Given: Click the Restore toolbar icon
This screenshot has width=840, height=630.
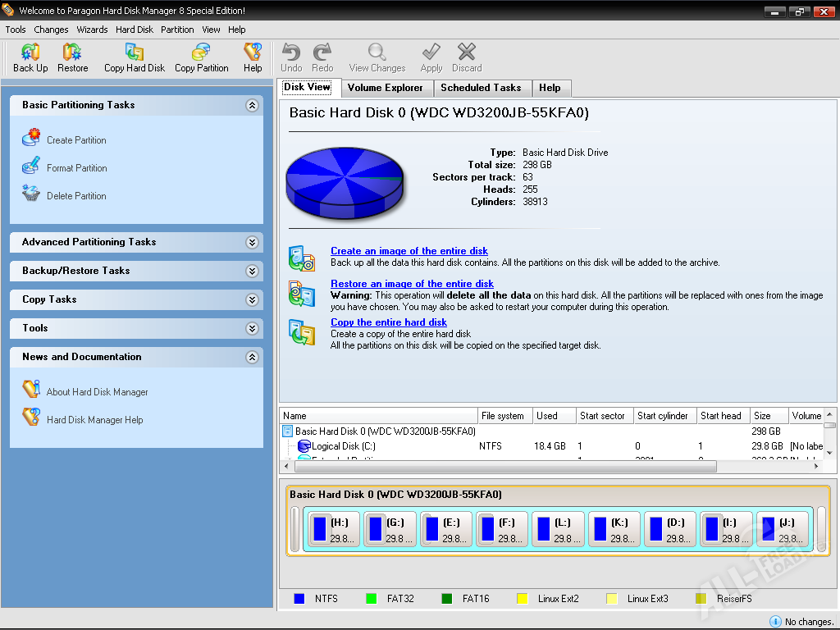Looking at the screenshot, I should [72, 52].
